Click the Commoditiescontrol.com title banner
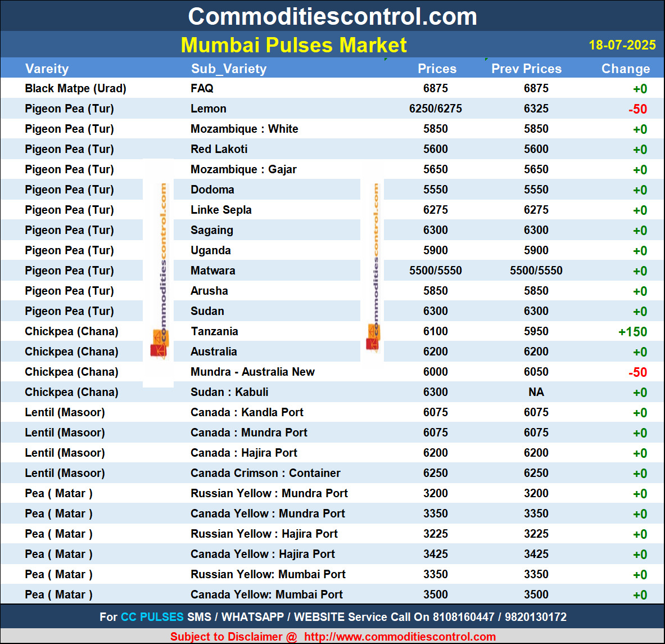Viewport: 665px width, 644px height. click(332, 16)
